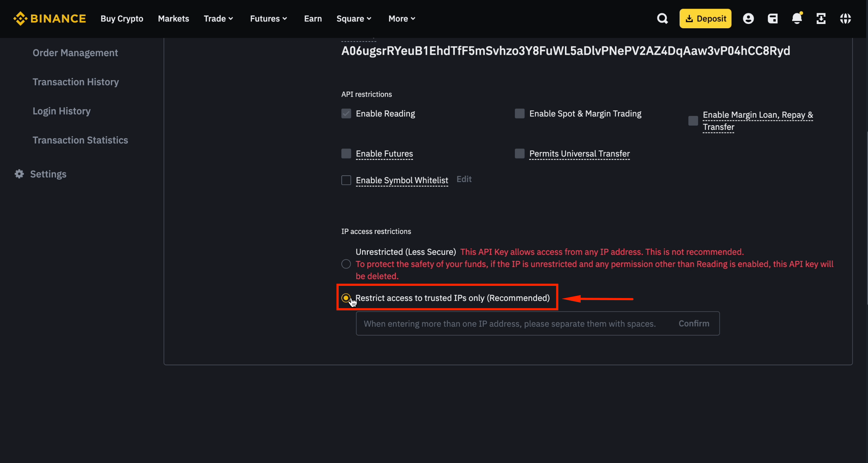Click the trusted IP address input field
This screenshot has height=463, width=868.
point(501,323)
